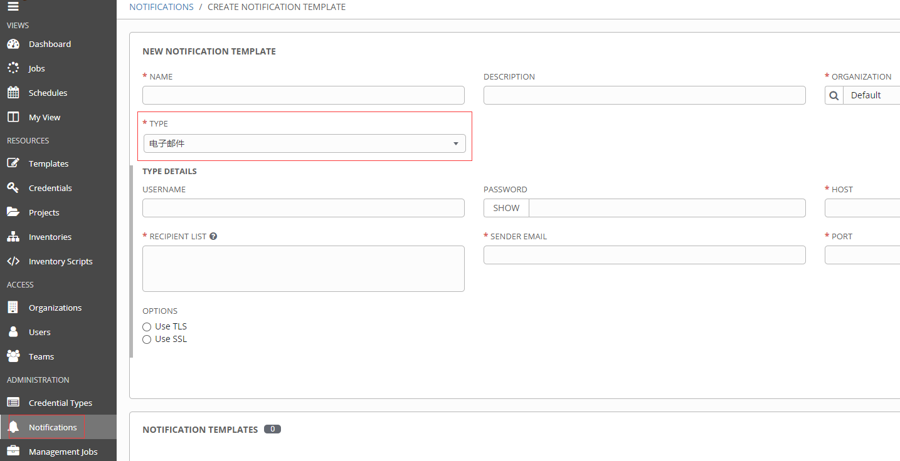
Task: Click NOTIFICATION TEMPLATES list heading
Action: coord(200,429)
